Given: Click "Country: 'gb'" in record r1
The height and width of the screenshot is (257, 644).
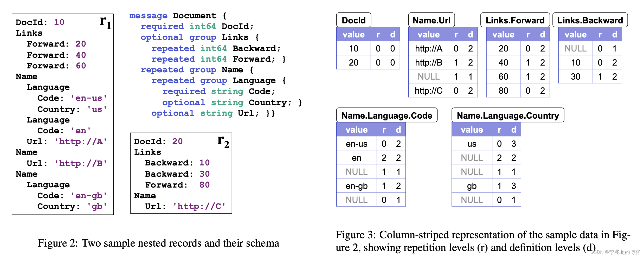Looking at the screenshot, I should coord(72,206).
